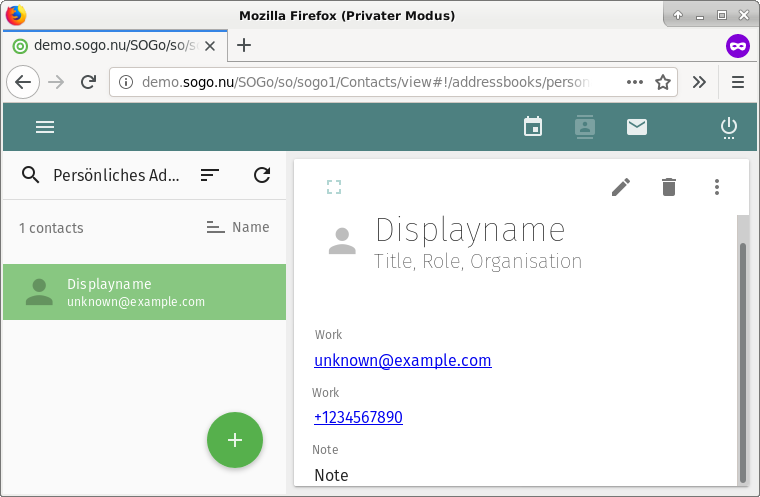Click the unknown@example.com email link
Screen dimensions: 760x497
pos(402,360)
